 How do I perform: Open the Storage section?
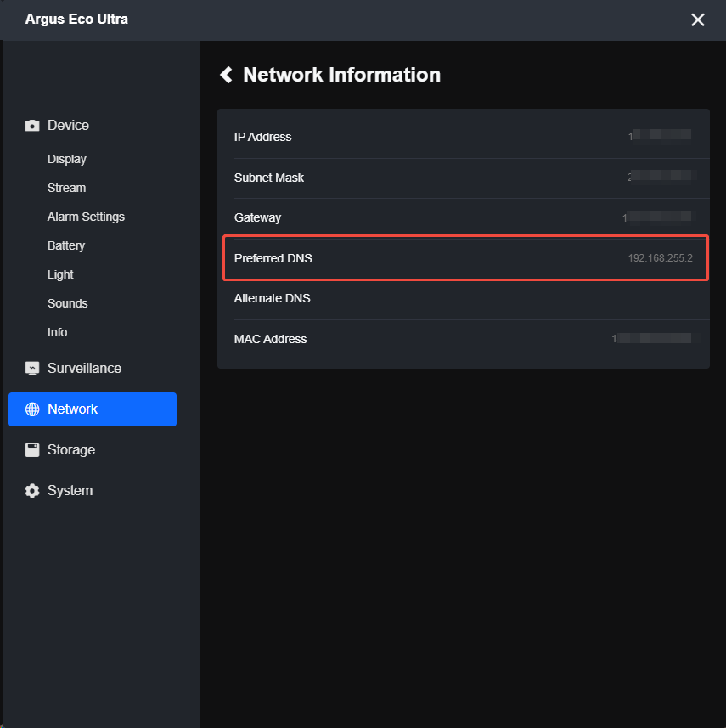pos(71,450)
